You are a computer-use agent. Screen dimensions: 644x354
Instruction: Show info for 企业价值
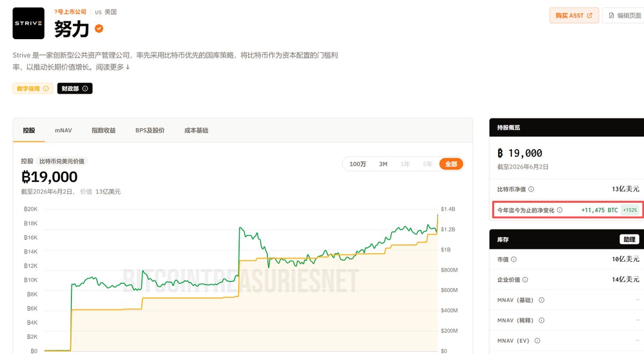tap(525, 280)
